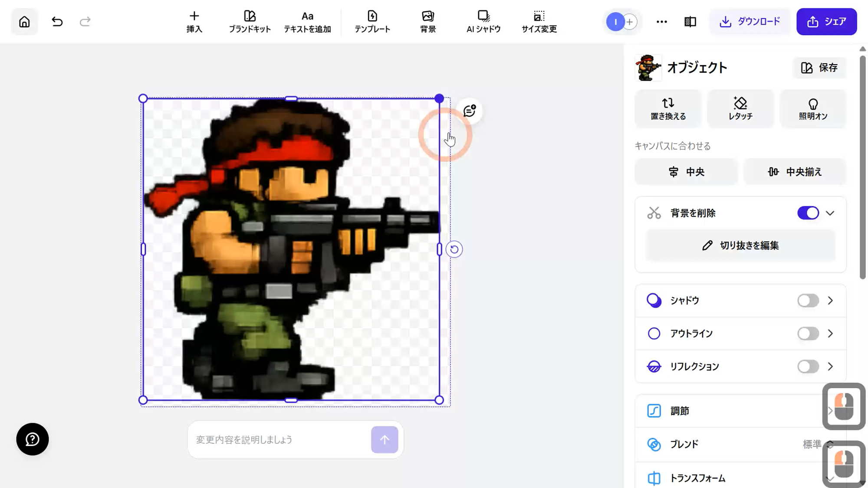Viewport: 868px width, 488px height.
Task: Click the 調節 adjust curve icon
Action: 654,411
